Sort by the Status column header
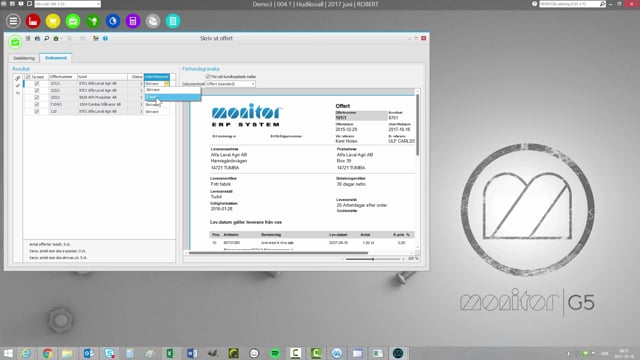Image resolution: width=640 pixels, height=360 pixels. click(x=136, y=77)
